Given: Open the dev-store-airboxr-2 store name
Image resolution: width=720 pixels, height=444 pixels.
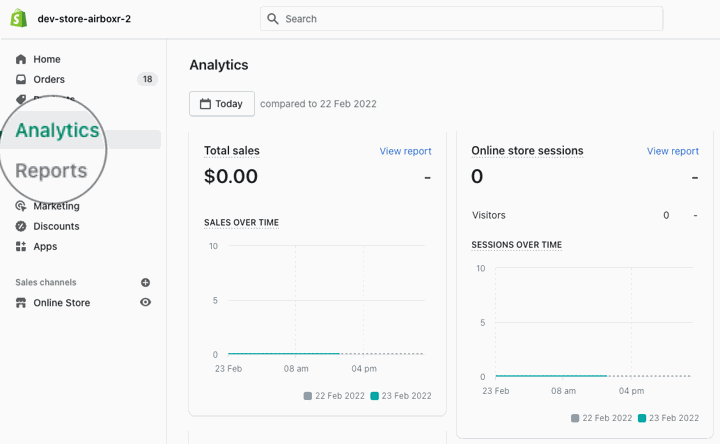Looking at the screenshot, I should (x=84, y=19).
